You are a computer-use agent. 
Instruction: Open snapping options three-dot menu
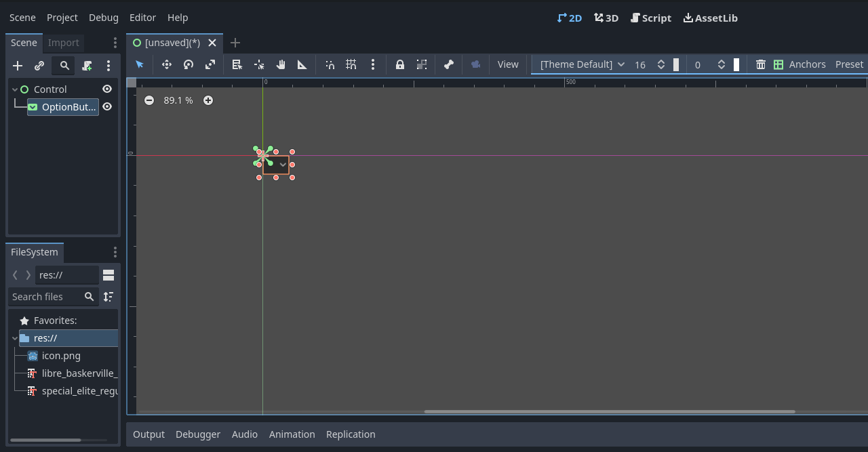[373, 64]
